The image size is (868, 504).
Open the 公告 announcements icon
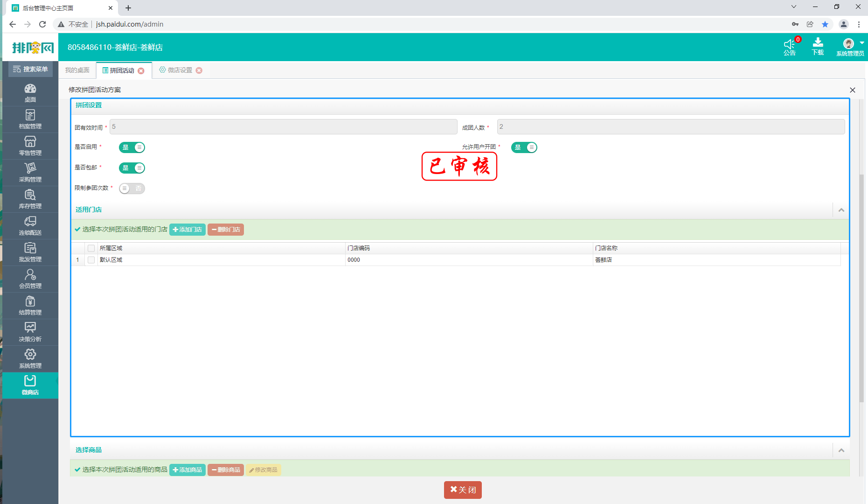pyautogui.click(x=790, y=47)
